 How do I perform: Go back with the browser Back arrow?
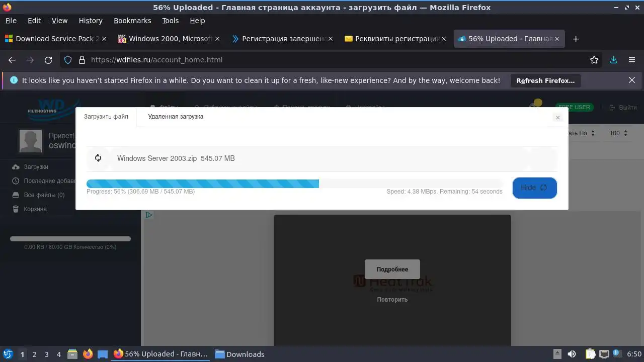coord(12,60)
